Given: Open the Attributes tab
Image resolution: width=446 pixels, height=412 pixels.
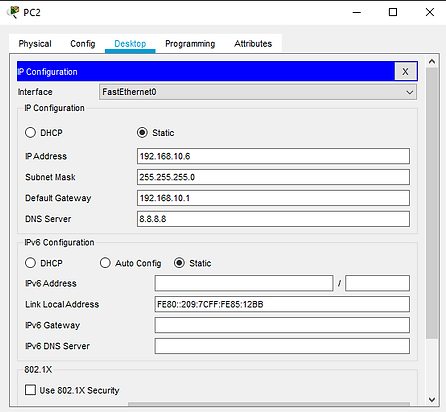Looking at the screenshot, I should pos(253,44).
